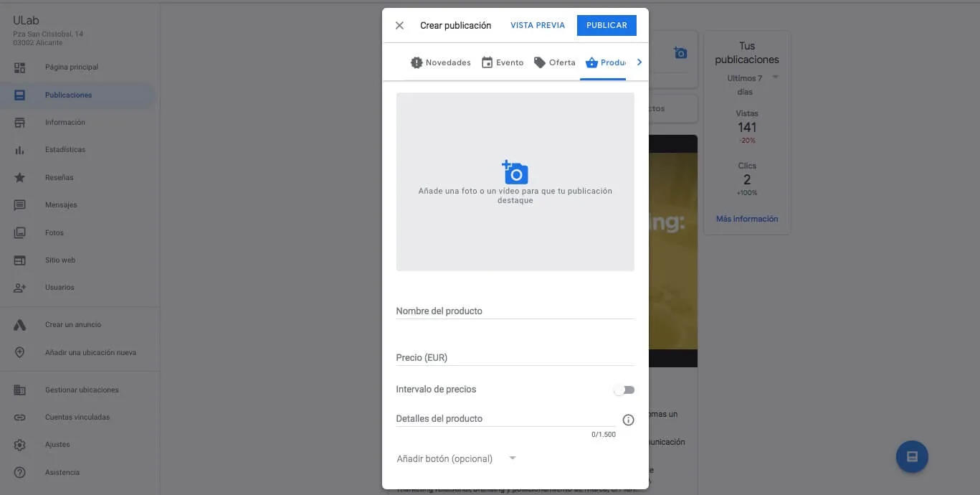This screenshot has width=980, height=495.
Task: Click the background page add photo icon
Action: coord(680,53)
